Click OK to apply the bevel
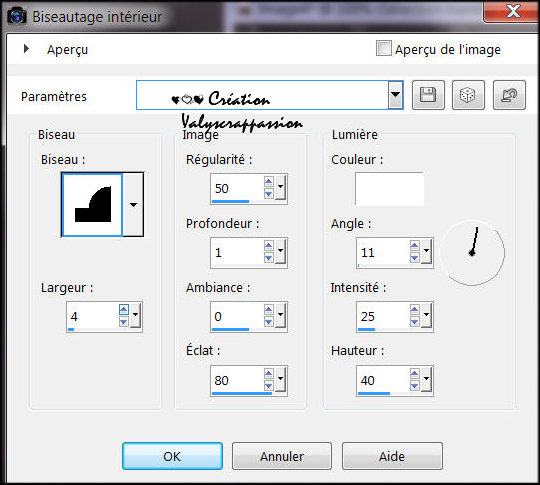 172,456
